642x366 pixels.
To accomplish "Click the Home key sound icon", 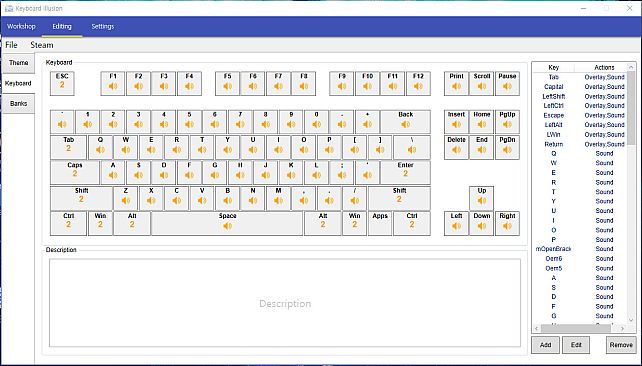I will tap(482, 124).
